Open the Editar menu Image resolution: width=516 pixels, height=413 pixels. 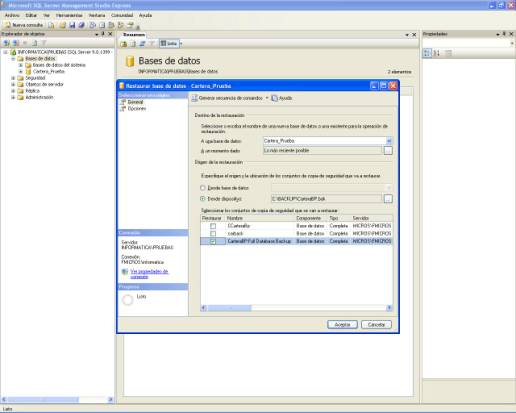[31, 15]
